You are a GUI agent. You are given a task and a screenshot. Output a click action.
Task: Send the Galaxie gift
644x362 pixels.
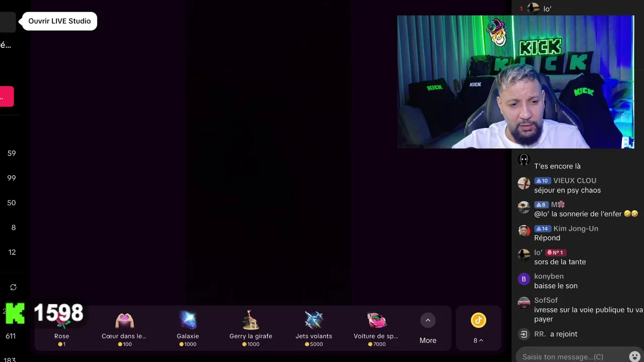(188, 329)
